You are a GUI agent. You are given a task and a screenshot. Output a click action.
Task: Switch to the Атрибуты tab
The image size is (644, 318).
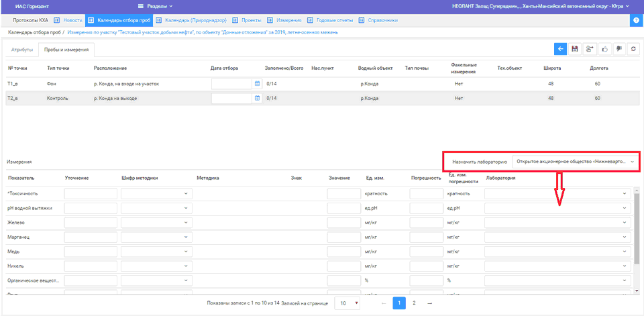(21, 50)
